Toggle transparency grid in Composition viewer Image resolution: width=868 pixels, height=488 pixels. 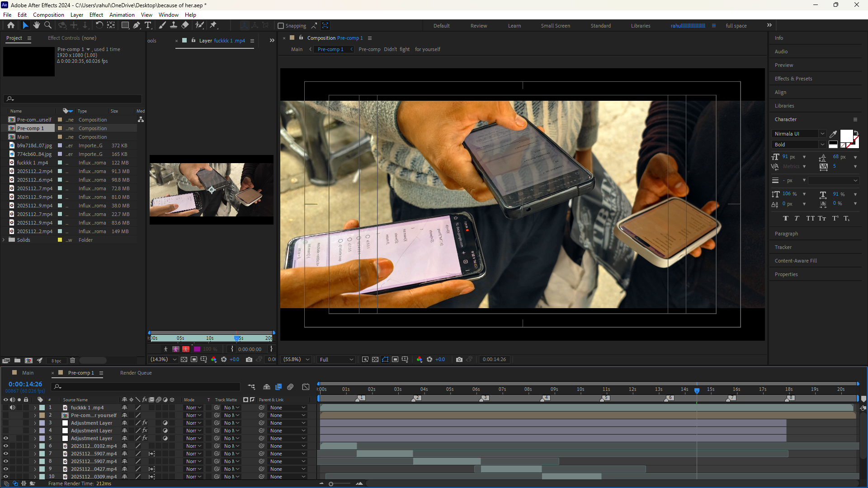[x=375, y=359]
